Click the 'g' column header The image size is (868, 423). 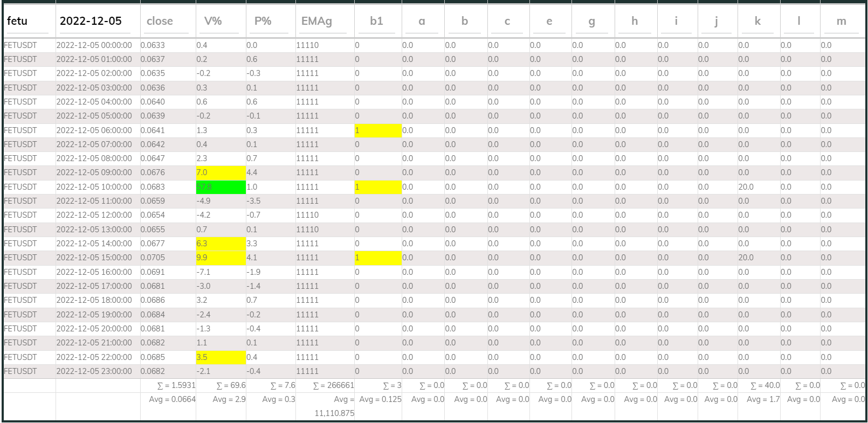(x=591, y=21)
